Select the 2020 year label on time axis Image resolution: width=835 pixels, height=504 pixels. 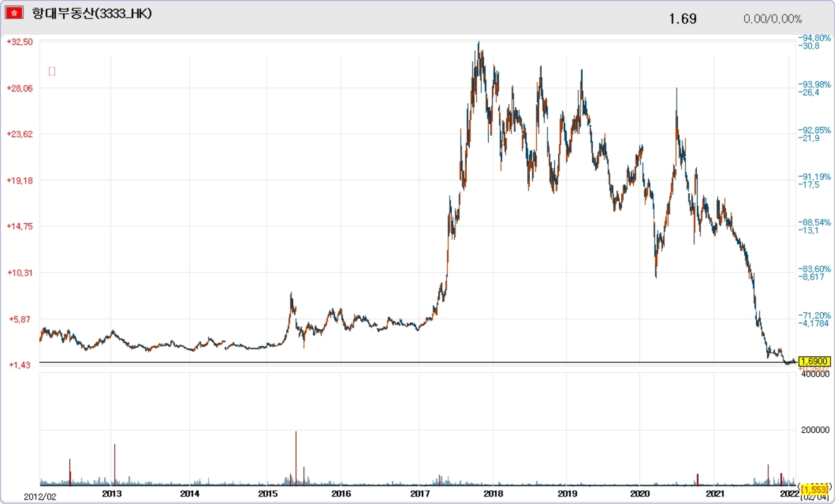(x=640, y=493)
